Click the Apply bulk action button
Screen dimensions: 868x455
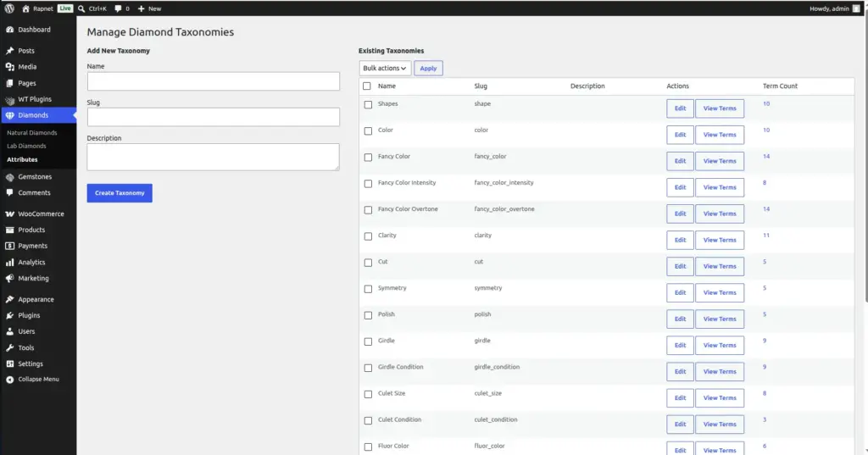428,68
